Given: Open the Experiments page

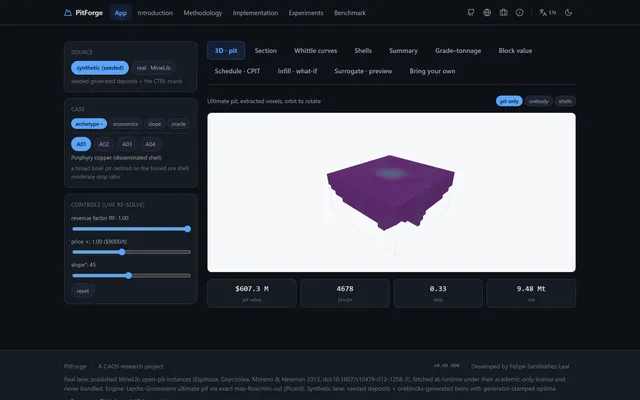Looking at the screenshot, I should (x=306, y=13).
